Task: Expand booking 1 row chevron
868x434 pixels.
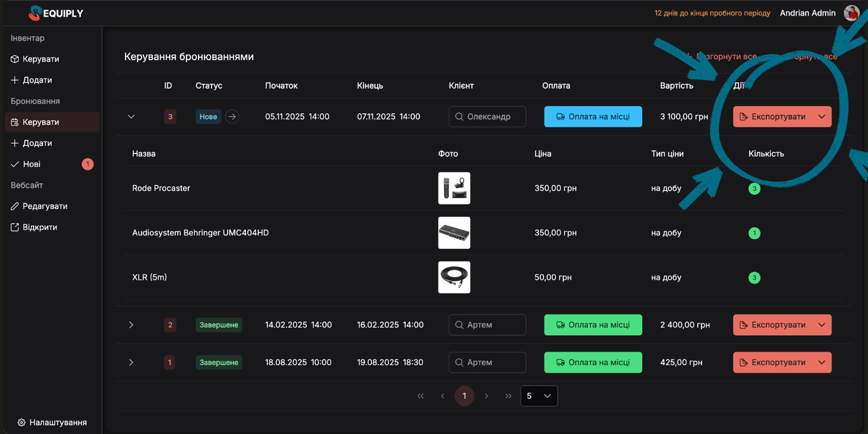Action: [131, 362]
